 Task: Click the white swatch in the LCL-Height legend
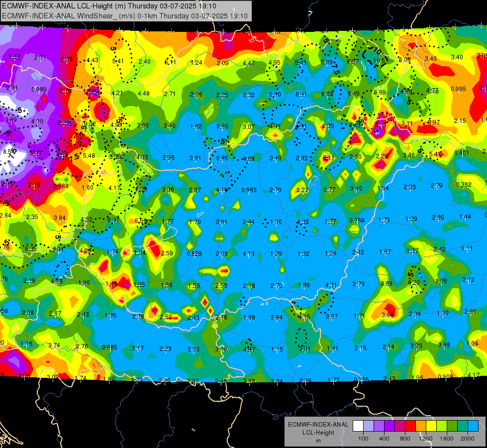[x=358, y=426]
